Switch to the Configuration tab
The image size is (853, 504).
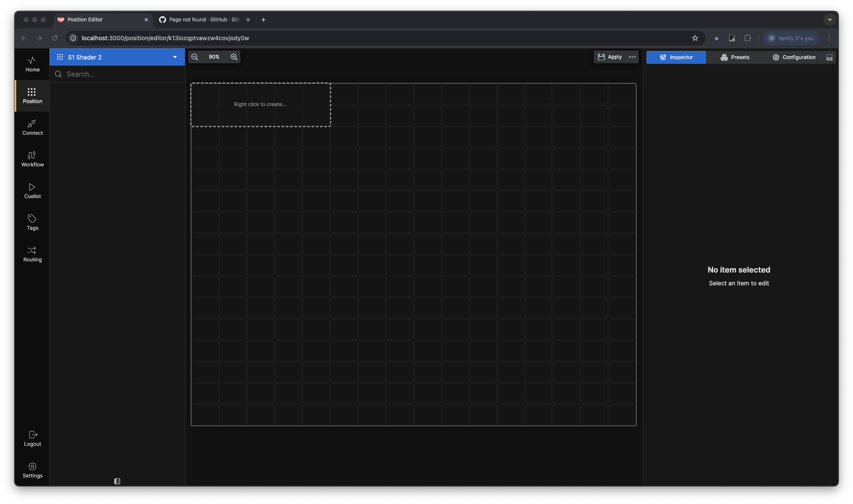point(794,57)
